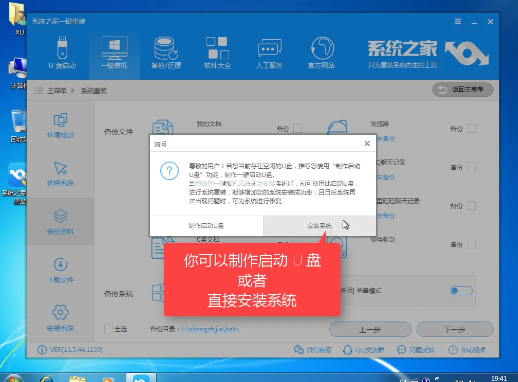
Task: Click the 返回主菜单 return button
Action: tap(463, 89)
